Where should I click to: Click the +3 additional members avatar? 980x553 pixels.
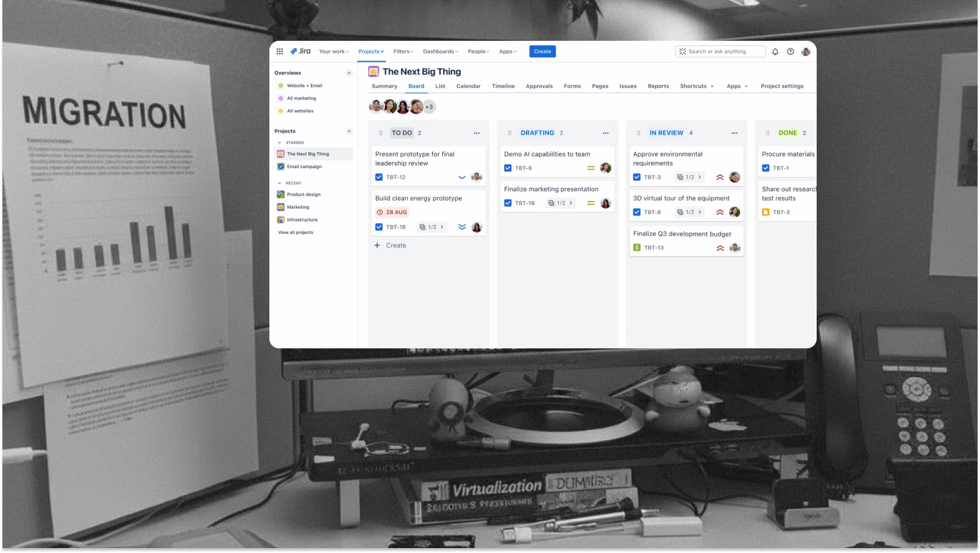430,107
